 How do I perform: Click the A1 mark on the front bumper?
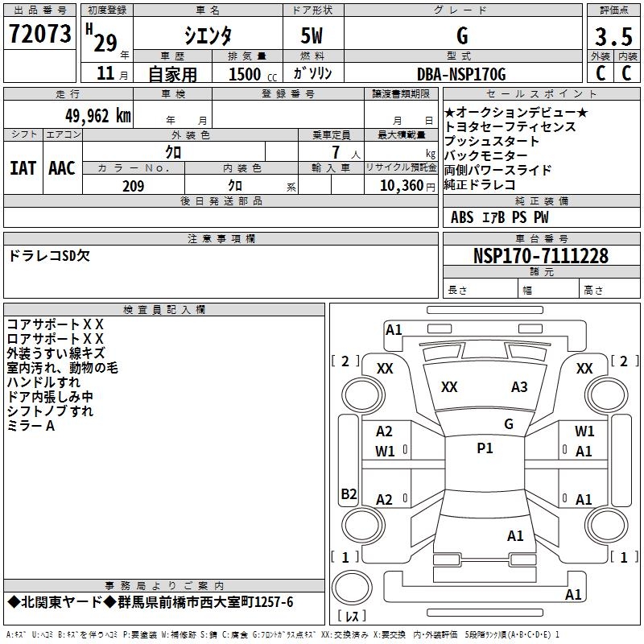tap(394, 330)
